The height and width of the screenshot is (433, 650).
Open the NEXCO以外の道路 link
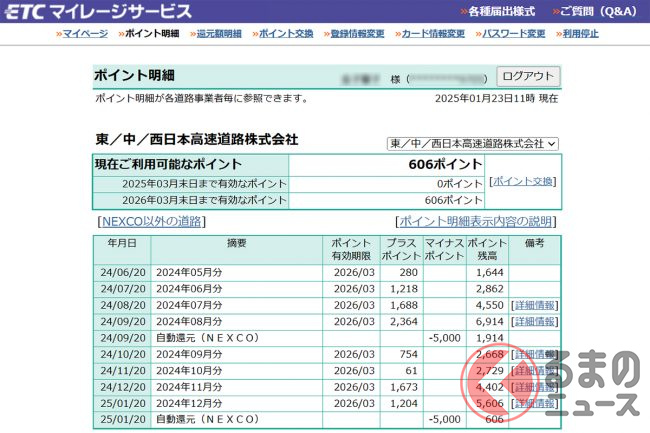[151, 221]
